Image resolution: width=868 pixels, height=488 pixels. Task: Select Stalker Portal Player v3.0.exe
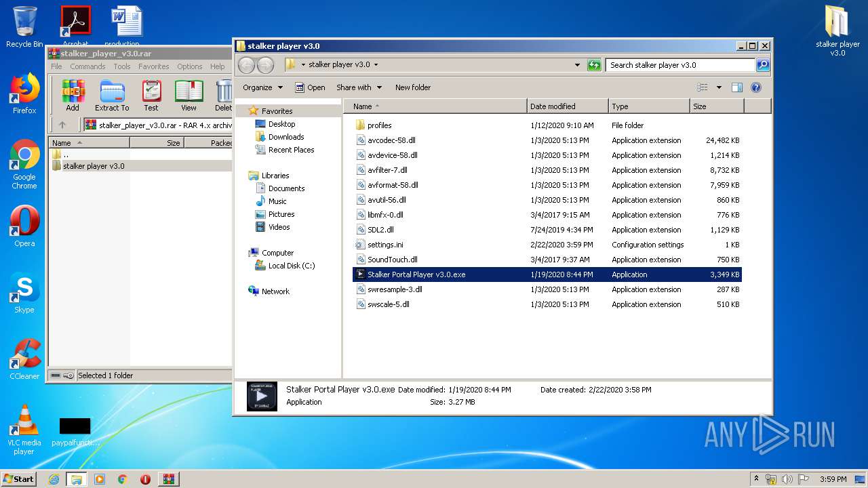click(547, 274)
